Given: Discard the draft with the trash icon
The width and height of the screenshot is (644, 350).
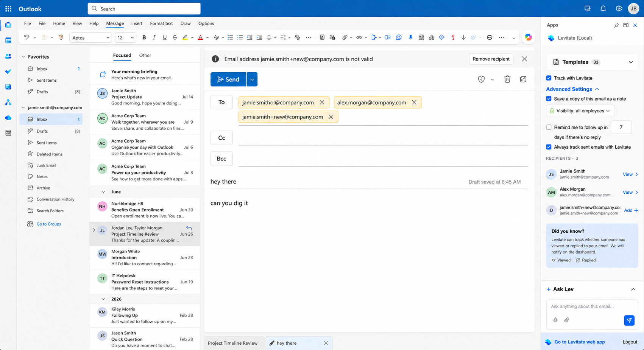Looking at the screenshot, I should coord(507,79).
